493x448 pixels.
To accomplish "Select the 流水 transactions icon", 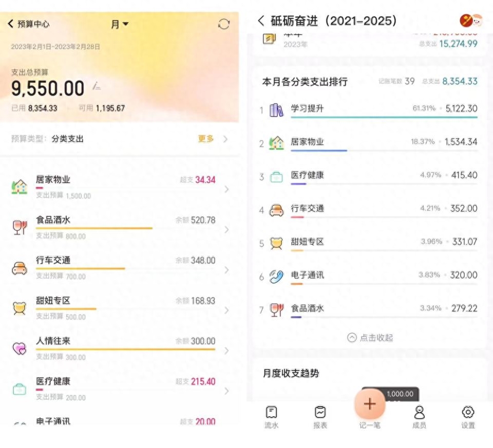I will tap(271, 416).
